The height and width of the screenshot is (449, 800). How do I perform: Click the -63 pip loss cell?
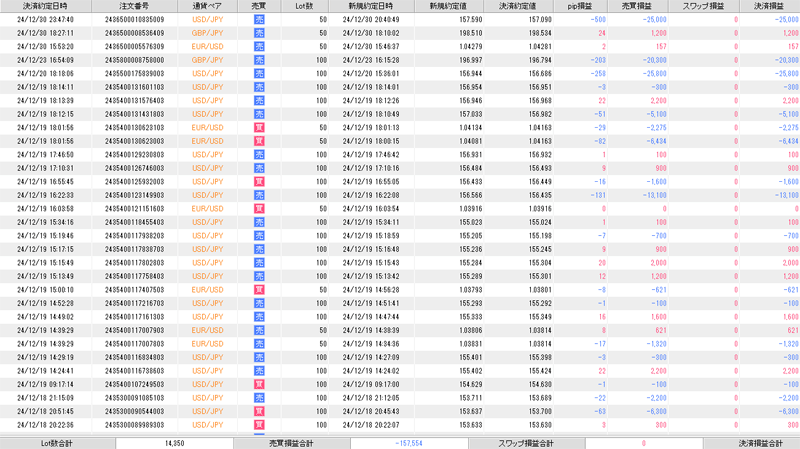tap(600, 412)
